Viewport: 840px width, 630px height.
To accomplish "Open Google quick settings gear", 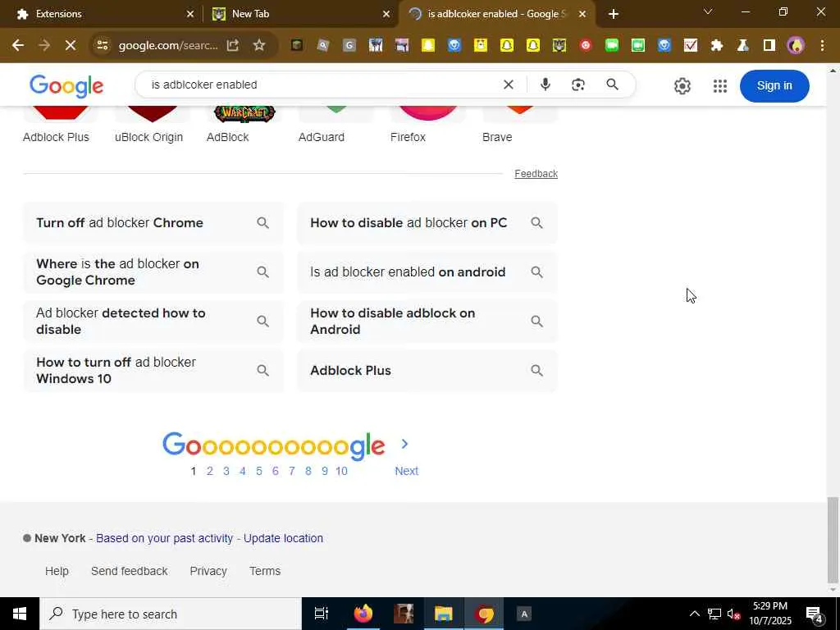I will coord(682,85).
